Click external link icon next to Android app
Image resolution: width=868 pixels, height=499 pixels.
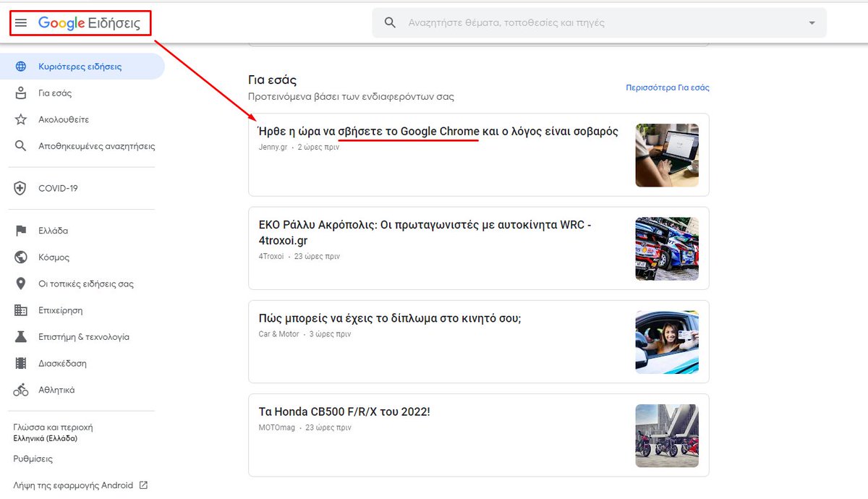[x=143, y=485]
